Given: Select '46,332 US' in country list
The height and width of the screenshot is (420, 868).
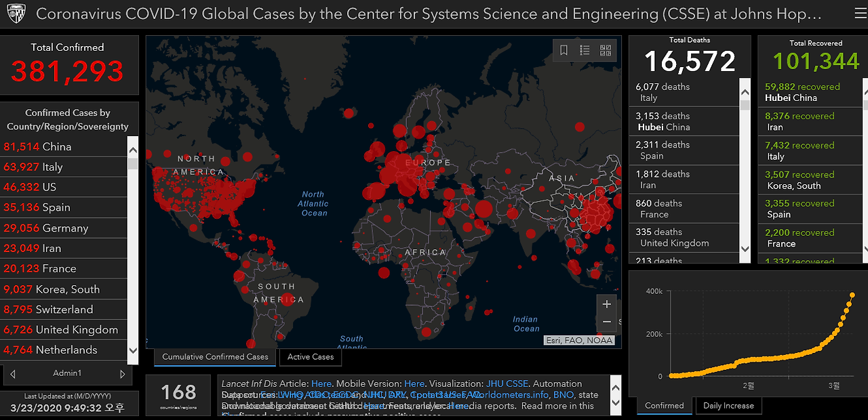Looking at the screenshot, I should (x=64, y=187).
